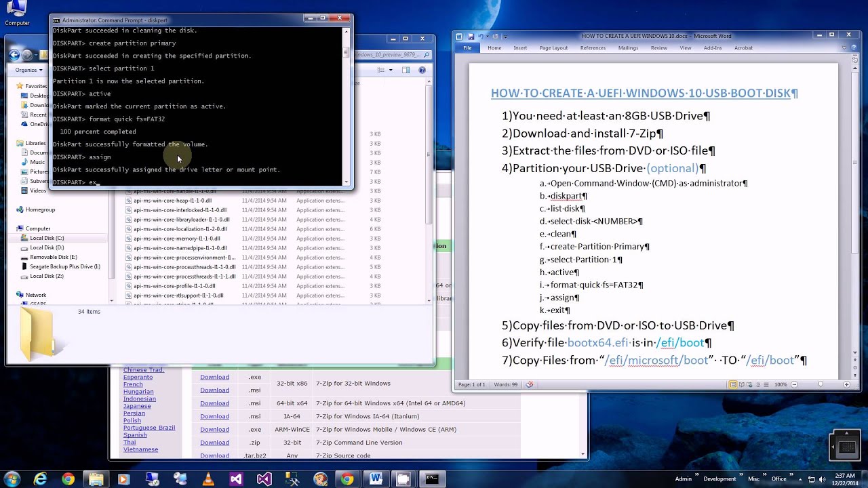Image resolution: width=868 pixels, height=488 pixels.
Task: Zoom in with the plus button
Action: (846, 384)
